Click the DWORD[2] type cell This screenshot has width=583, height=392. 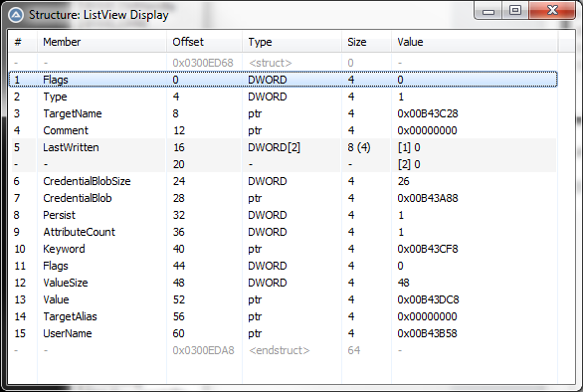[x=274, y=147]
